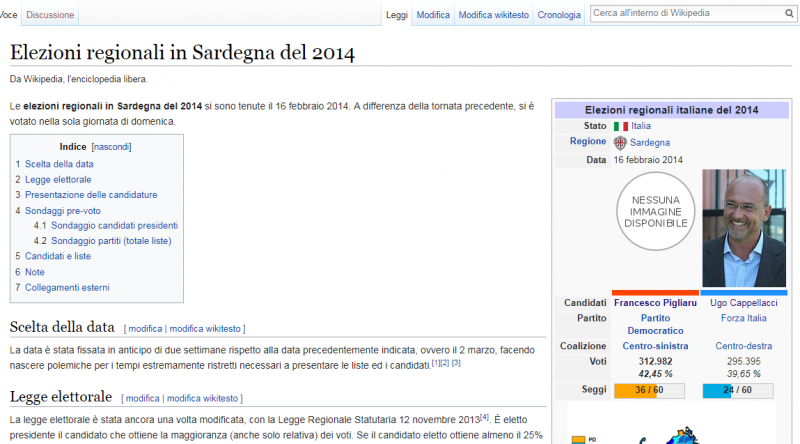The height and width of the screenshot is (444, 800).
Task: Open the Sardegna link in infobox
Action: 649,143
